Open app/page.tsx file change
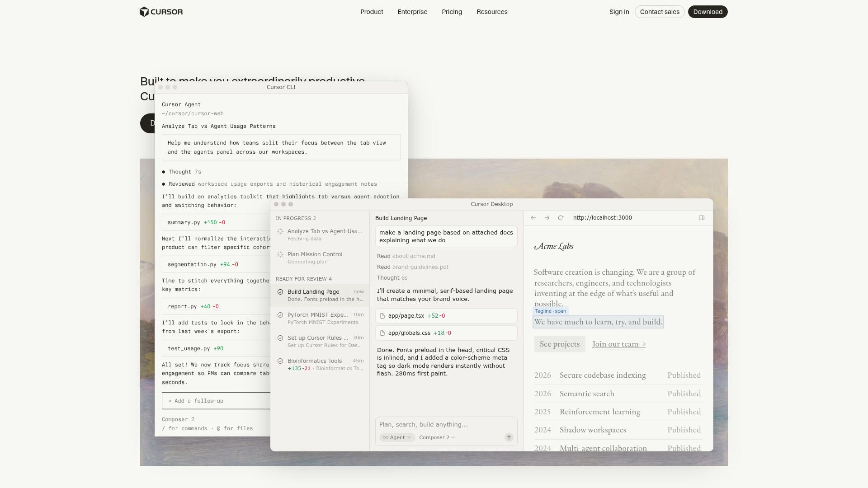 [x=446, y=316]
